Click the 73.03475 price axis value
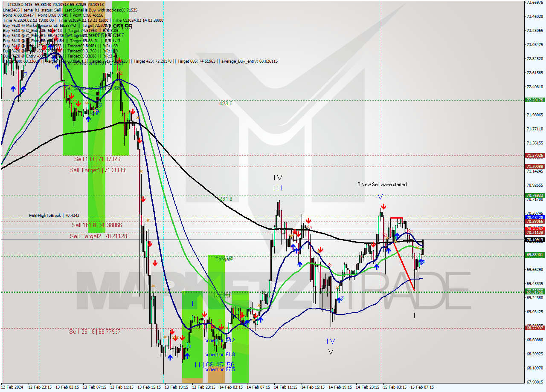This screenshot has width=546, height=392. coord(534,44)
